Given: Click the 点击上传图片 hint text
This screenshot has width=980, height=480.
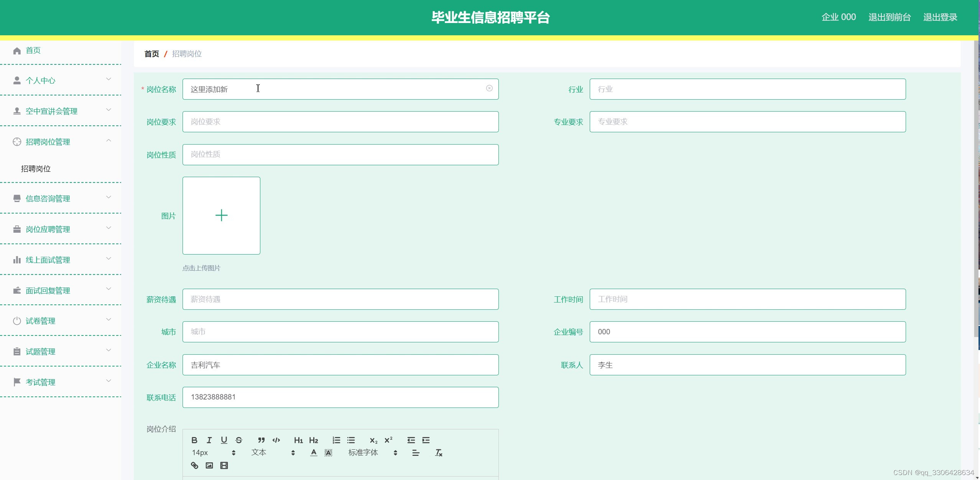Looking at the screenshot, I should pyautogui.click(x=201, y=268).
